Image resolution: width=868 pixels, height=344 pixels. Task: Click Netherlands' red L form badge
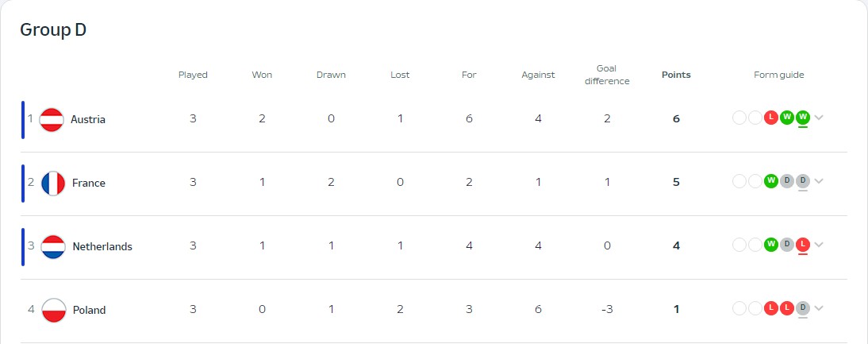[x=803, y=245]
